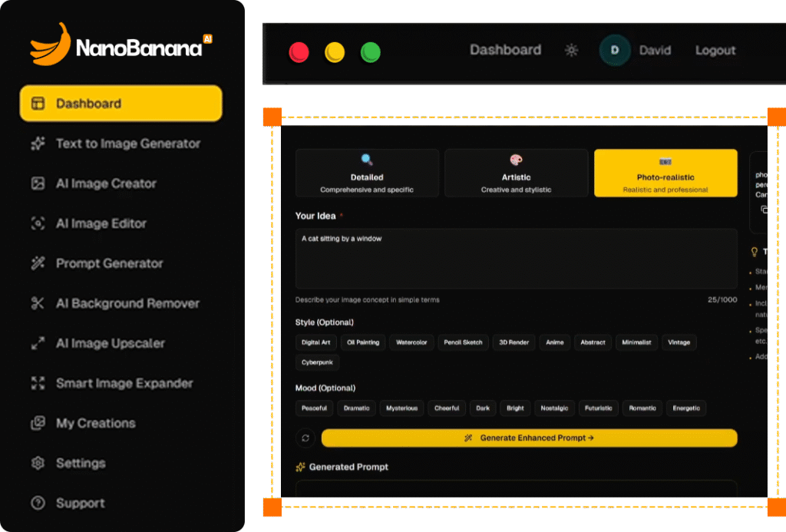Open the Prompt Generator menu item
The height and width of the screenshot is (532, 786).
pos(109,263)
